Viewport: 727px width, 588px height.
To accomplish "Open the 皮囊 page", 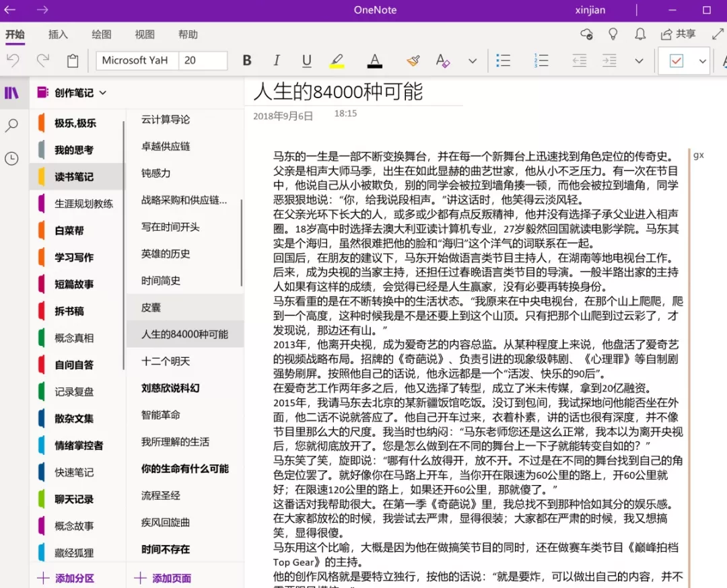I will point(184,307).
